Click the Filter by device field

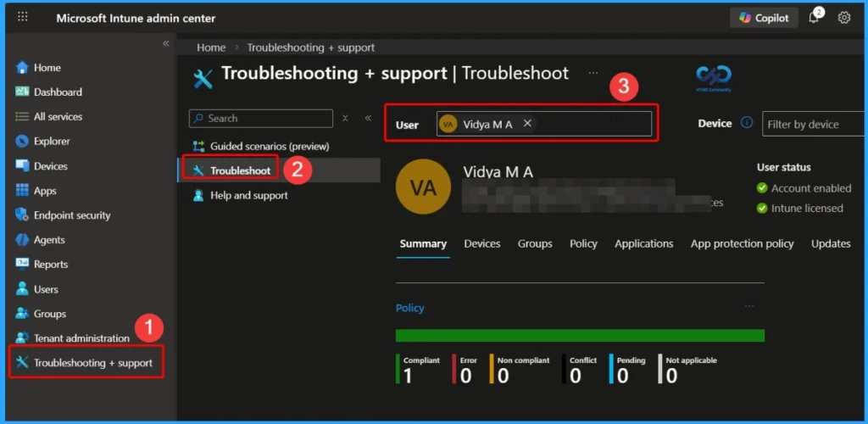point(815,124)
